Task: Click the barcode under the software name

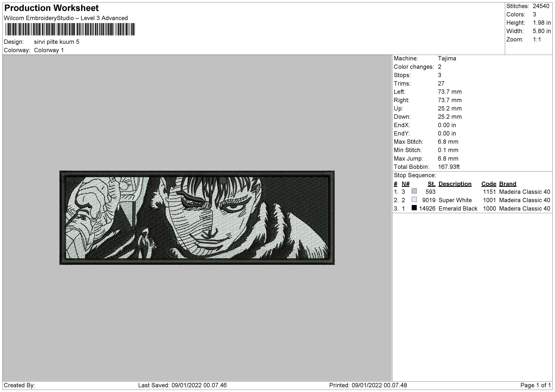Action: click(x=70, y=29)
